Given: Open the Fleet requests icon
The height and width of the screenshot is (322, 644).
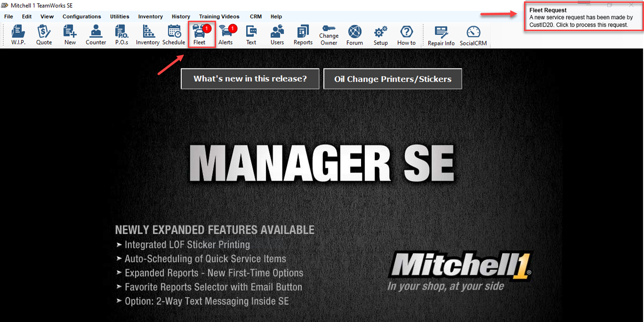Looking at the screenshot, I should tap(200, 35).
